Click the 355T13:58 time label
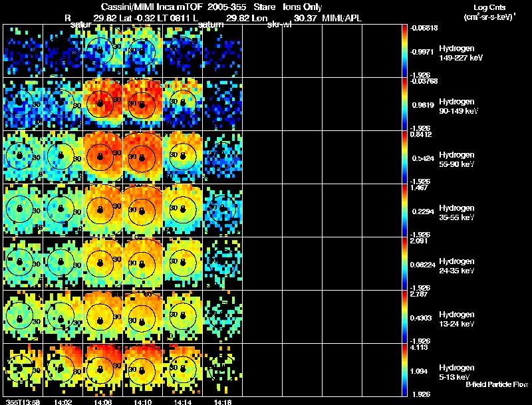This screenshot has height=405, width=532. point(23,402)
